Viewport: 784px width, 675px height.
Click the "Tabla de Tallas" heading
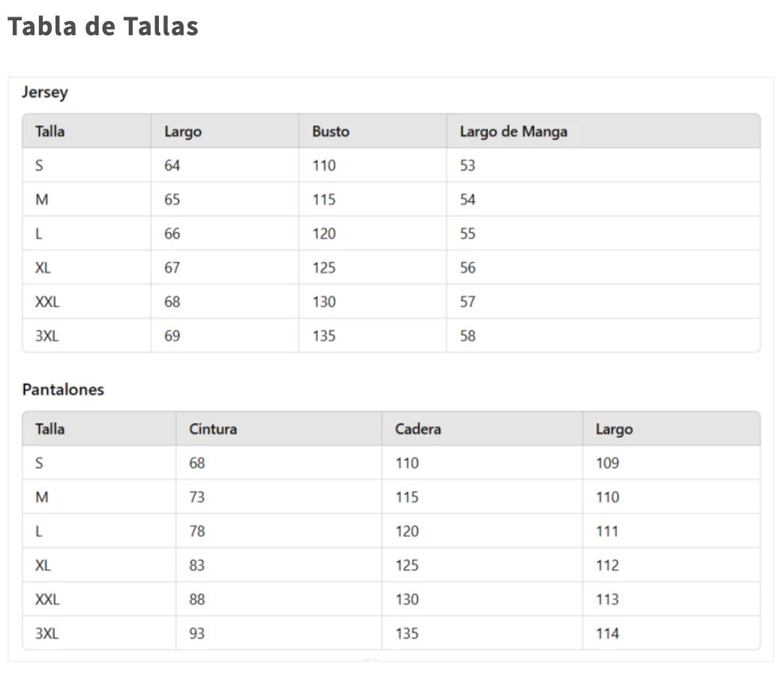coord(103,26)
